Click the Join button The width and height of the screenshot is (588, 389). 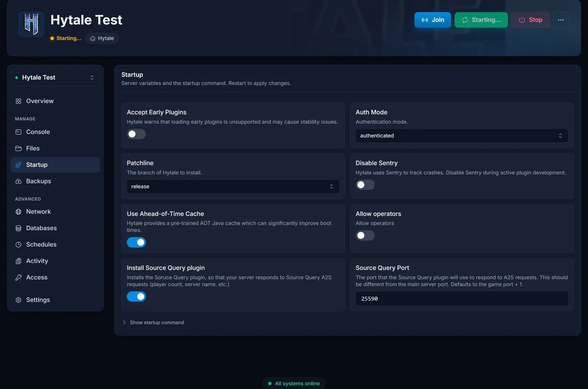click(x=433, y=20)
